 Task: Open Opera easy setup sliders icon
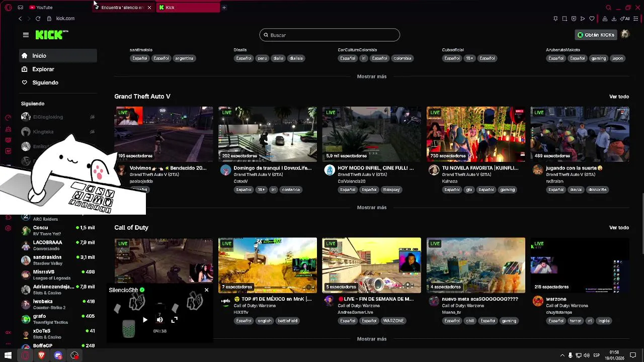pyautogui.click(x=636, y=19)
